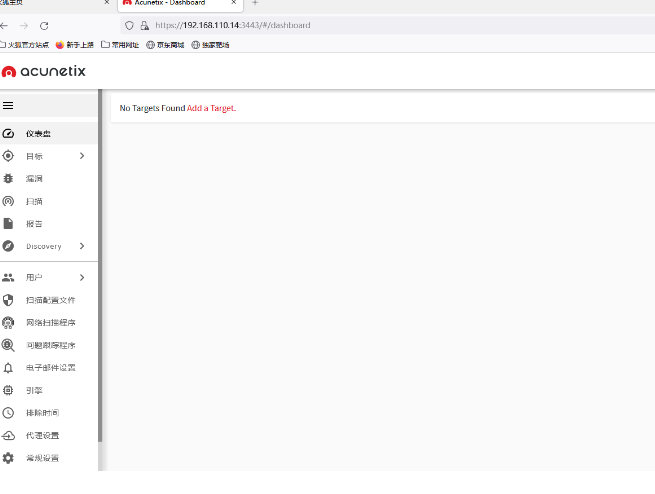Image resolution: width=655 pixels, height=494 pixels.
Task: Open the tracking protection shield icon
Action: (x=129, y=25)
